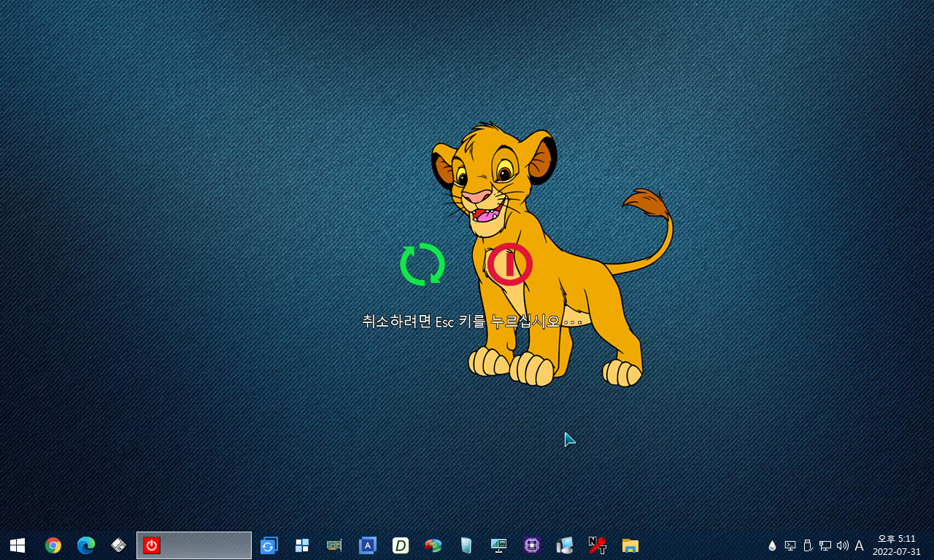Open Microsoft Edge from taskbar
934x560 pixels.
[x=86, y=545]
